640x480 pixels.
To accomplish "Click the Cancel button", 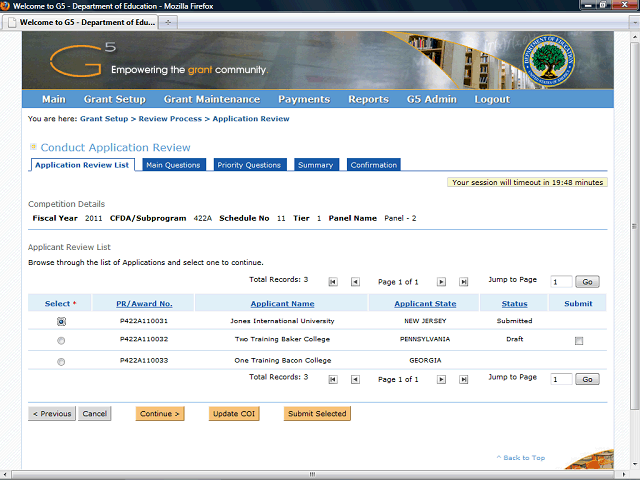I will click(94, 413).
